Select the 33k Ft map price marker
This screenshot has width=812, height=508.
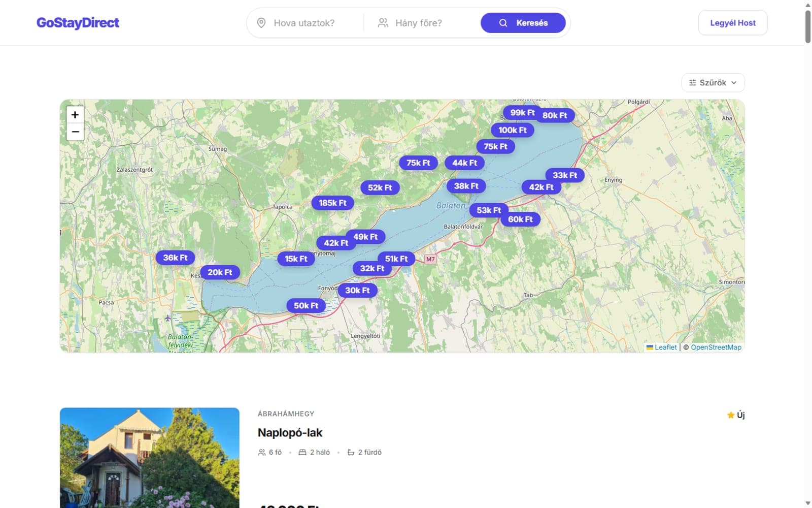pyautogui.click(x=565, y=175)
